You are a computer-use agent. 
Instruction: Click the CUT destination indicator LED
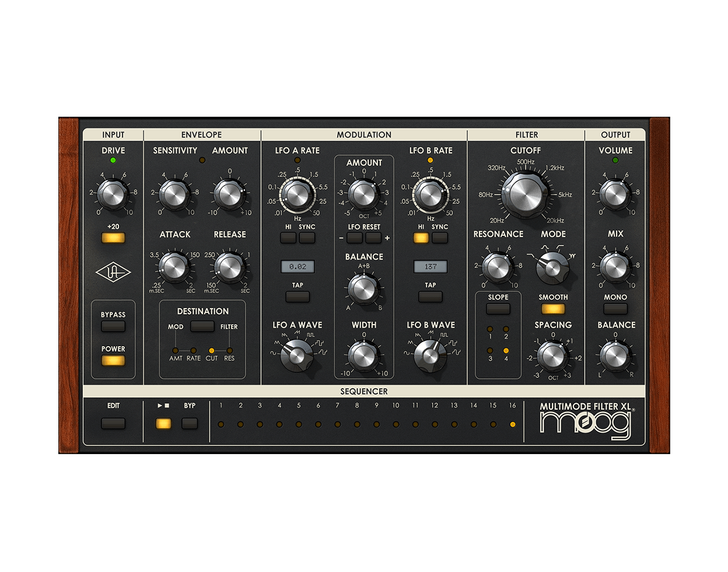[212, 350]
